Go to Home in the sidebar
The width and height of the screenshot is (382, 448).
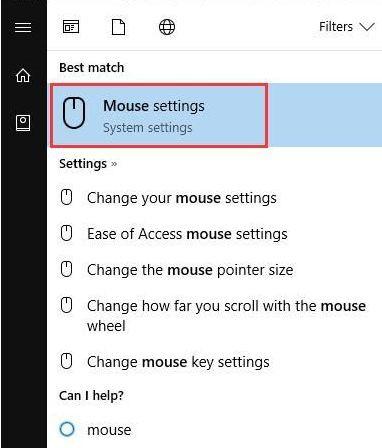click(x=23, y=75)
